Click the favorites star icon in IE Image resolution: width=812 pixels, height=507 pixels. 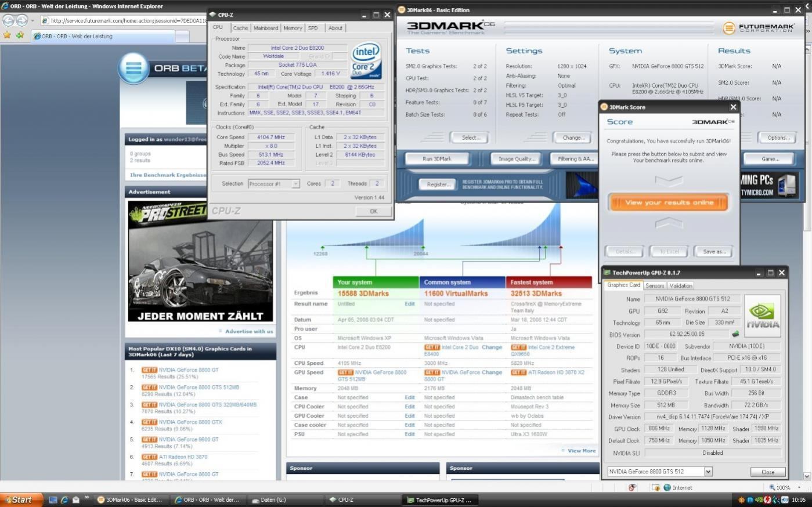coord(7,36)
